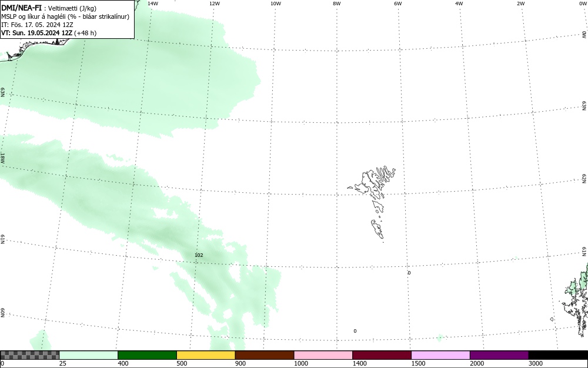Click the 4W longitude label
The image size is (588, 368).
[459, 4]
